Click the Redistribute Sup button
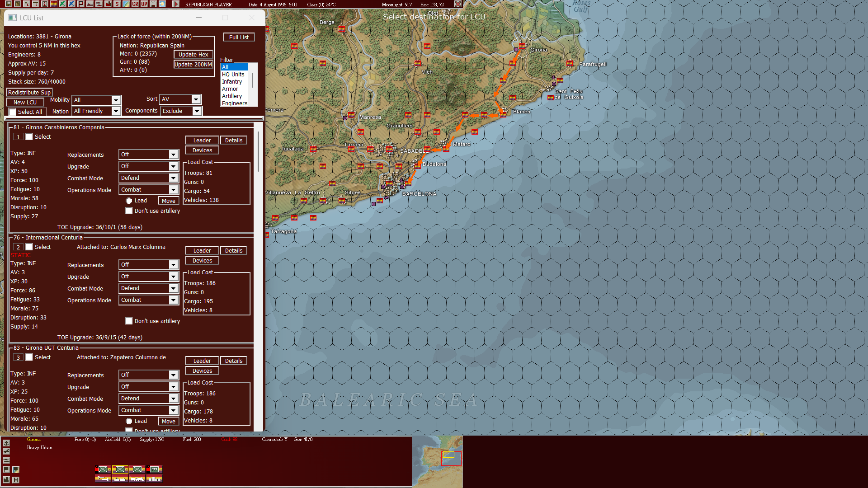The image size is (868, 488). click(x=29, y=92)
